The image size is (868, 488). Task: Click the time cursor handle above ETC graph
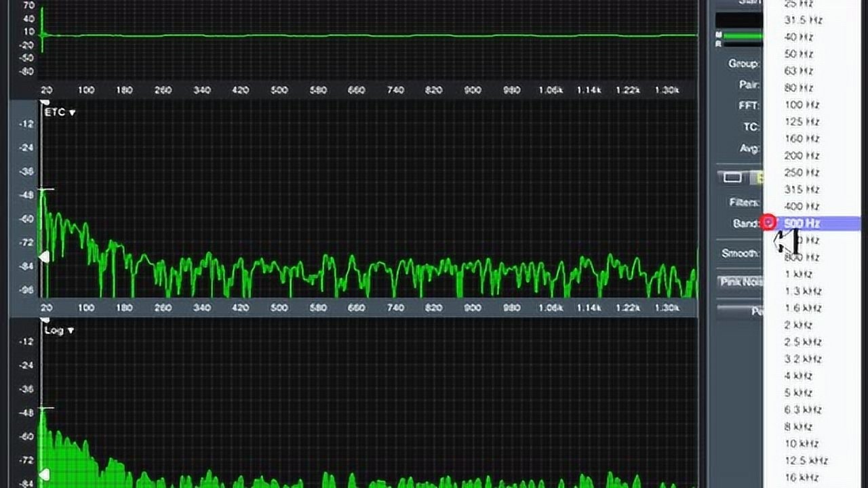tap(45, 102)
